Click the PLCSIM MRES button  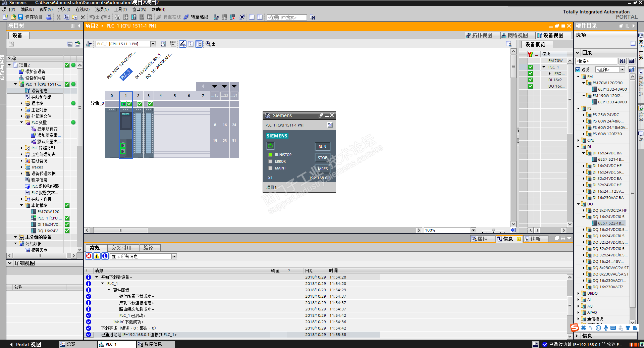[322, 169]
